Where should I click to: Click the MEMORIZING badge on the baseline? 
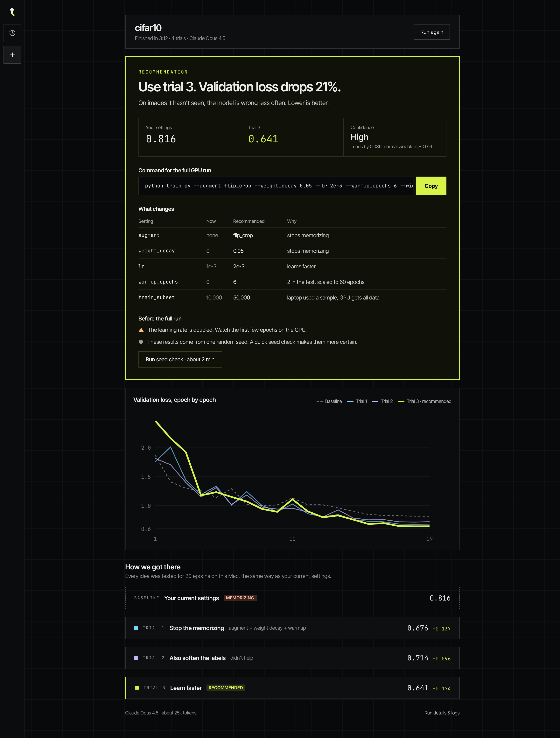240,598
